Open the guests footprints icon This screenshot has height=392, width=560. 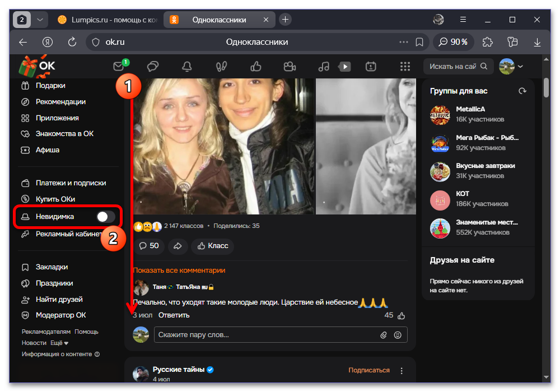[x=221, y=67]
